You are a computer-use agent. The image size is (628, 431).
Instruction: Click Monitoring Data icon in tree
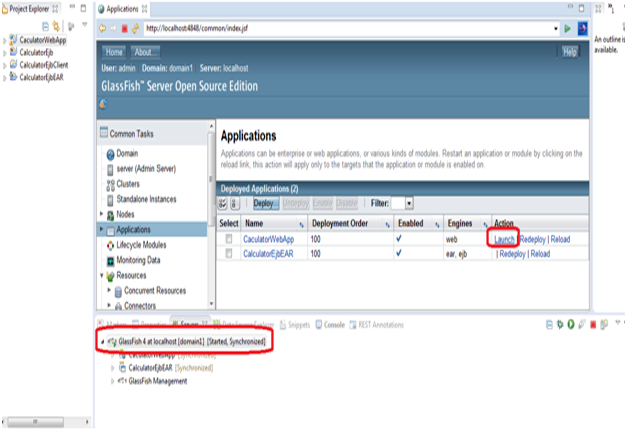point(111,261)
